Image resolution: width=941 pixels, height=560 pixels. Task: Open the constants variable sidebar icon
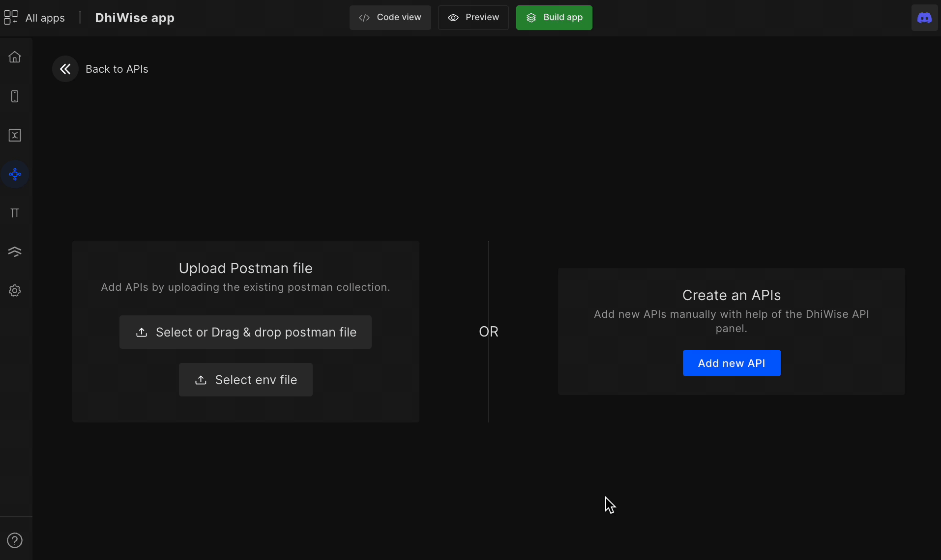[15, 135]
